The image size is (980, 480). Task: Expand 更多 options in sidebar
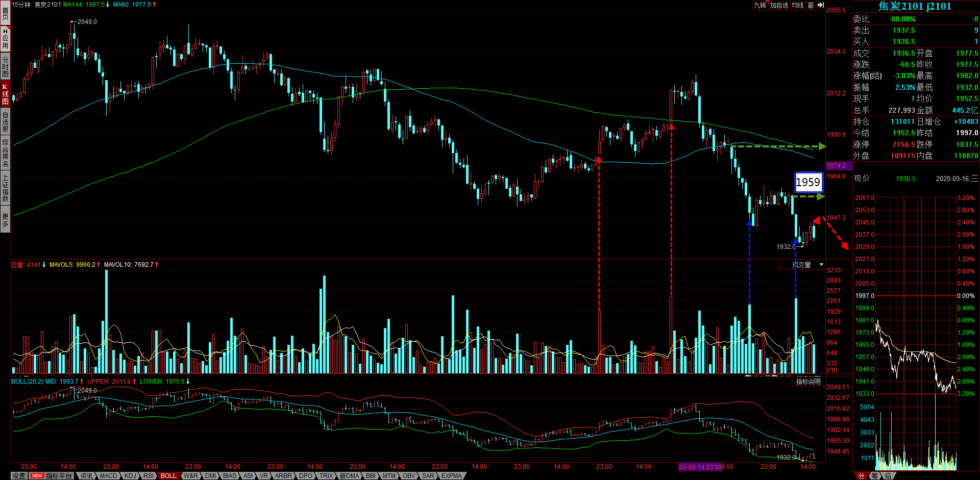pos(5,219)
